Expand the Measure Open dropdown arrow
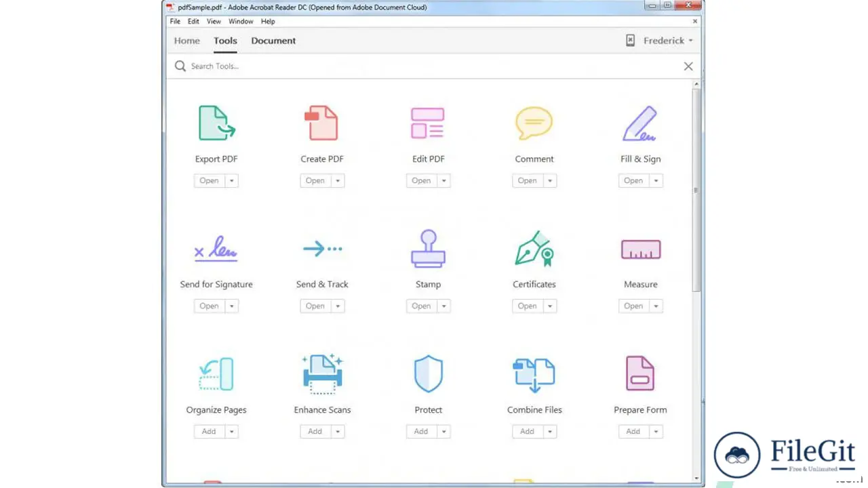 pos(656,306)
